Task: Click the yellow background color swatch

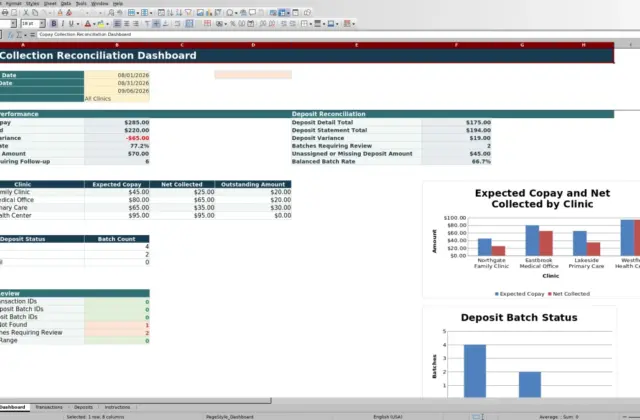Action: tap(101, 24)
